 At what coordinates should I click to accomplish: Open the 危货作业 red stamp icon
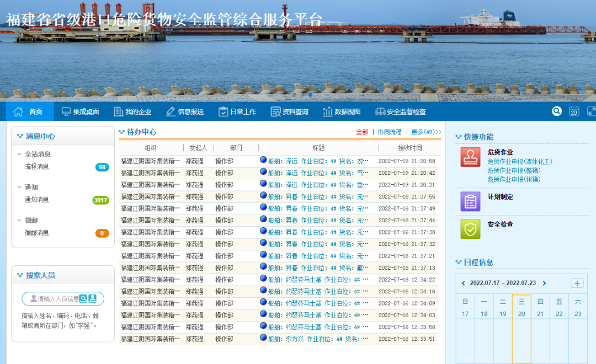pos(470,158)
